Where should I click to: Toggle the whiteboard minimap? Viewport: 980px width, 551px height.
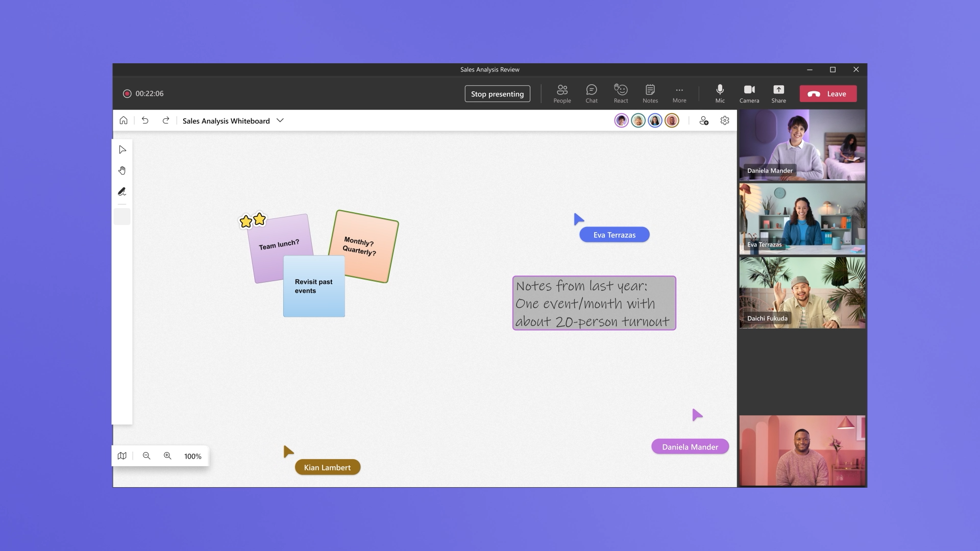[x=122, y=456]
